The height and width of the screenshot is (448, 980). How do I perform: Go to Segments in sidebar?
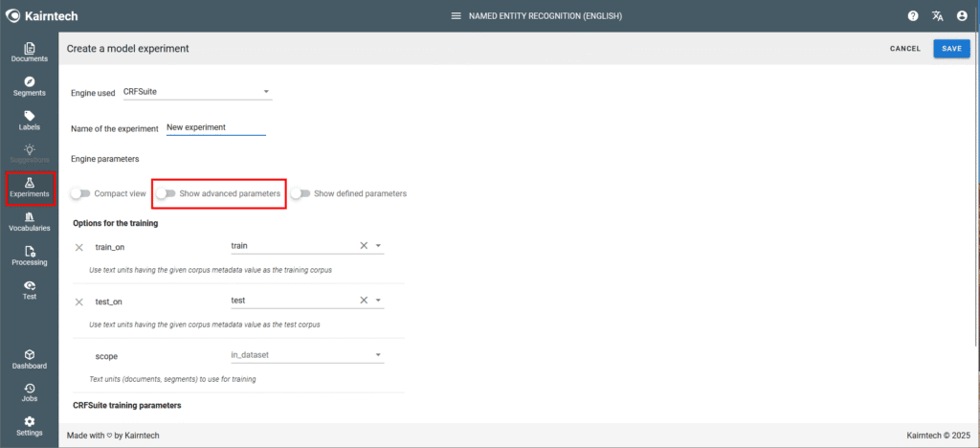point(30,86)
